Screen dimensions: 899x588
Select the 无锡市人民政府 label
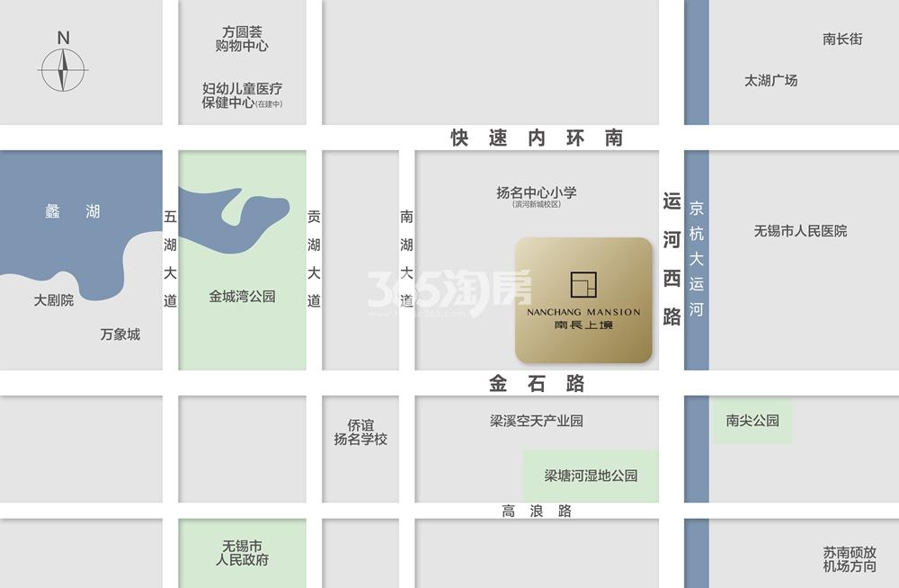(242, 553)
